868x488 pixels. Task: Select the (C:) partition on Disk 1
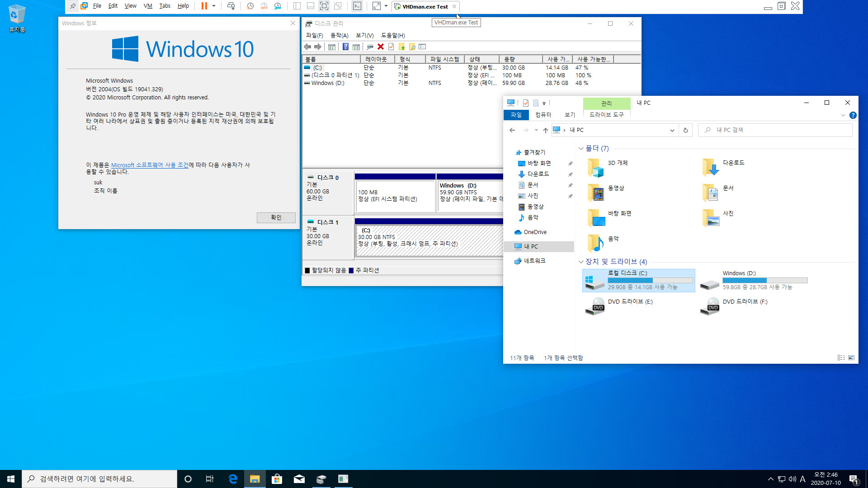[x=429, y=241]
